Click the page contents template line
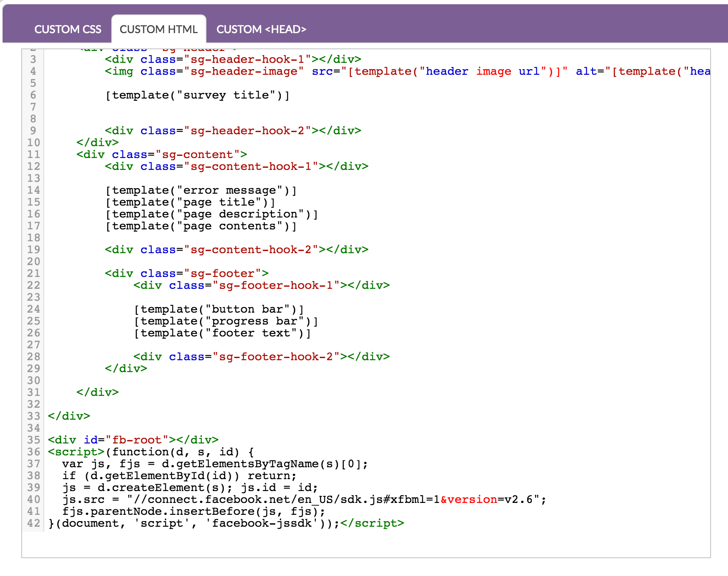This screenshot has width=728, height=576. coord(201,226)
